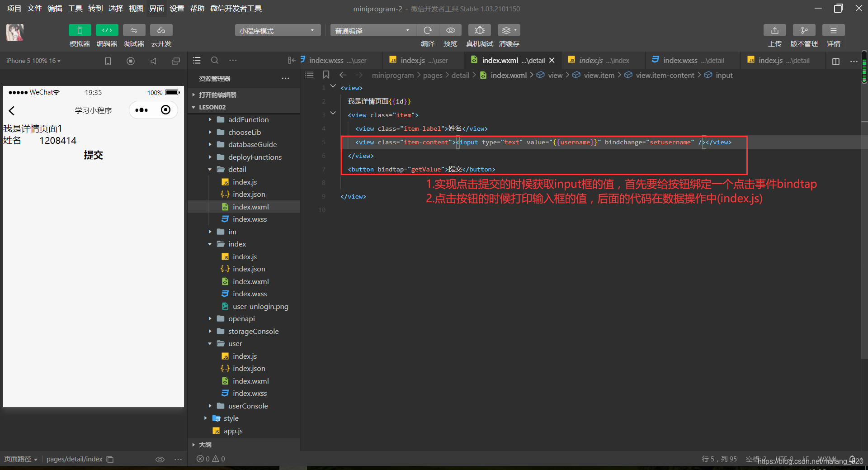This screenshot has height=470, width=868.
Task: Open the iPhone 5 device dropdown
Action: click(33, 61)
